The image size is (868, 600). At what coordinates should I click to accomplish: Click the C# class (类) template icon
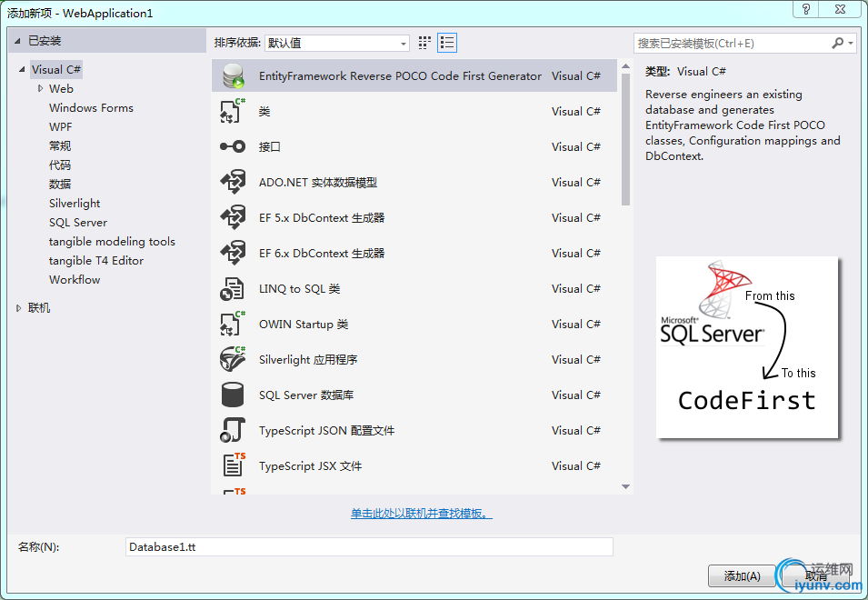(233, 111)
